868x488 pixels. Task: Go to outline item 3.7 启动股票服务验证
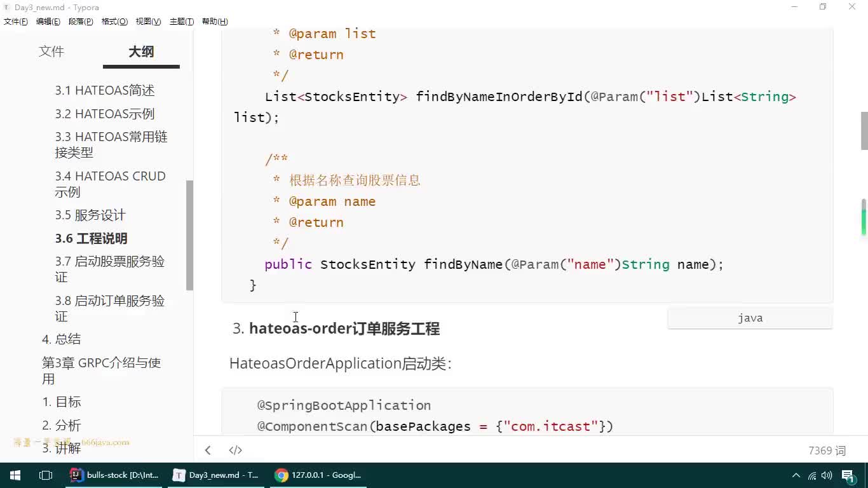point(110,269)
